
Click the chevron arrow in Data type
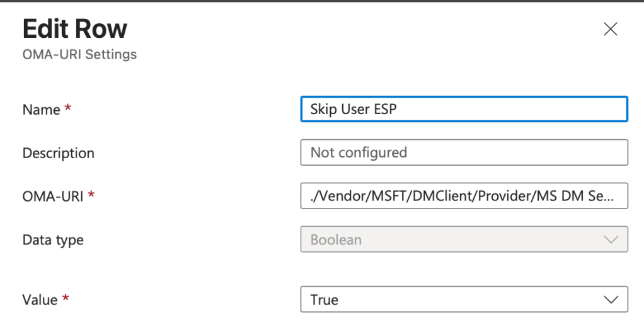610,240
